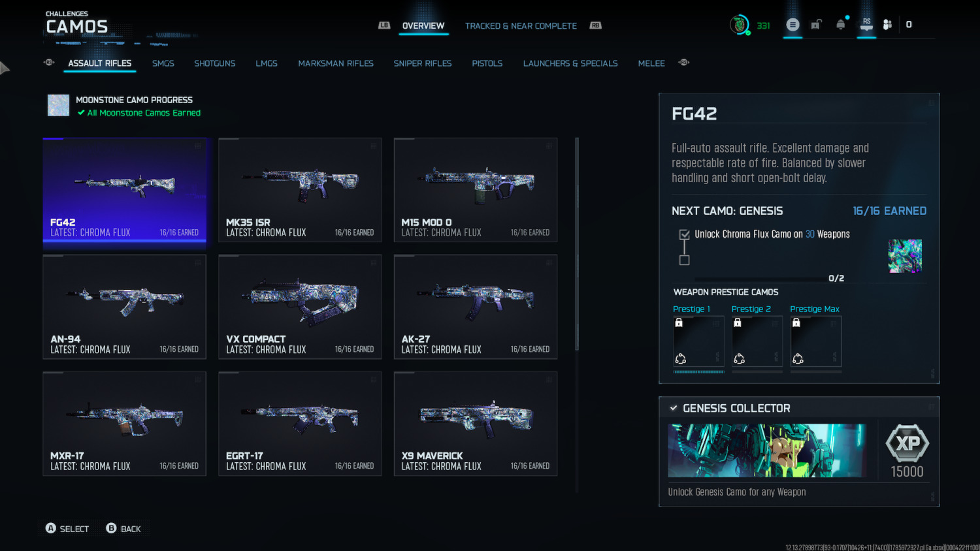Click the Moonstone camo progress icon
This screenshot has width=980, height=551.
58,105
